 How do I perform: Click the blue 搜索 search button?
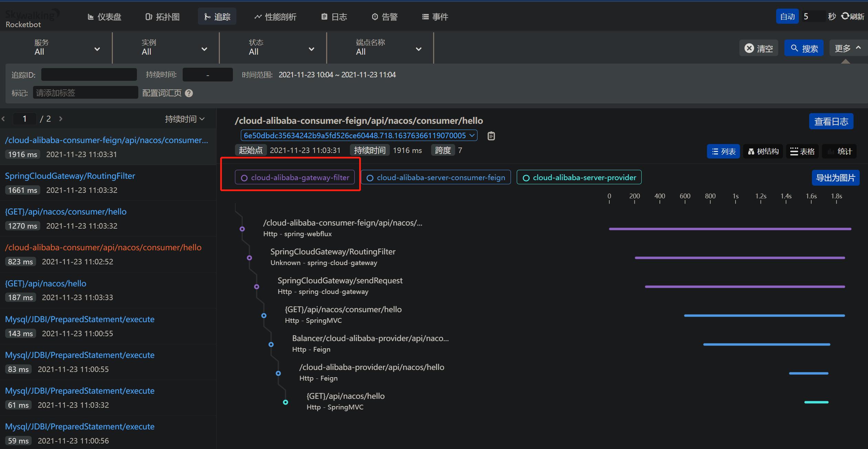click(x=804, y=48)
